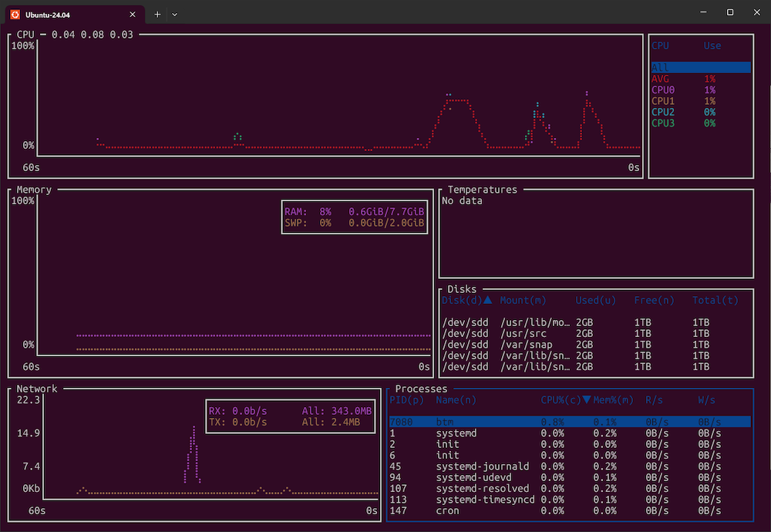Open the terminal profile dropdown chevron
This screenshot has height=532, width=771.
[174, 13]
